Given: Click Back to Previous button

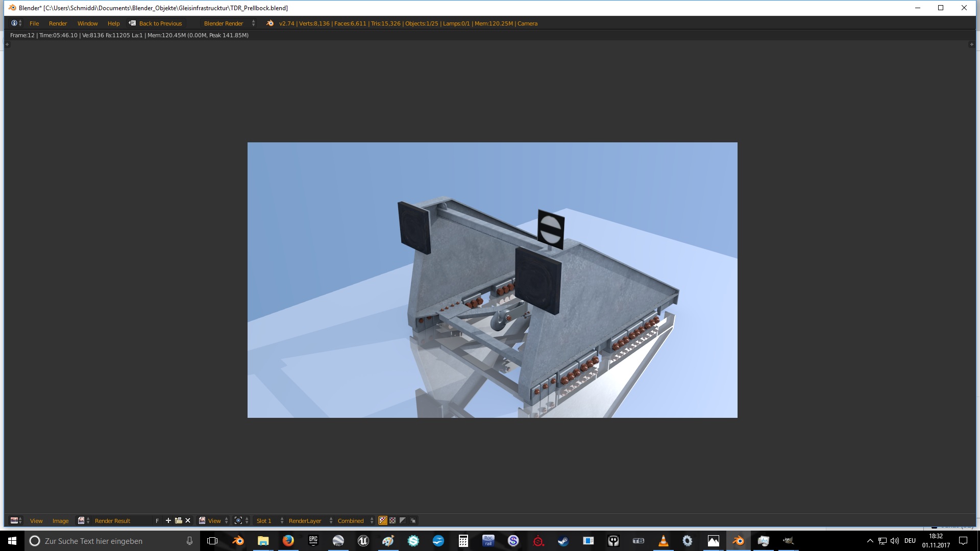Looking at the screenshot, I should 156,23.
